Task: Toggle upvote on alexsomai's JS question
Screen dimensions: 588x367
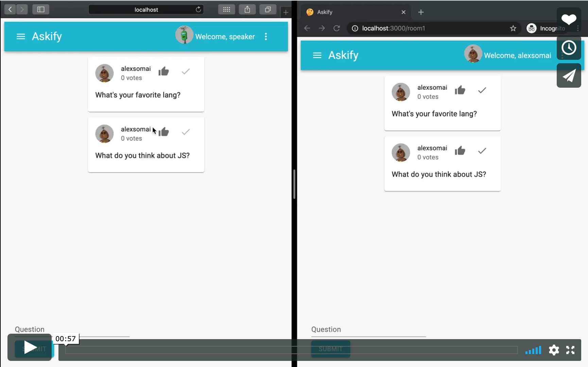Action: tap(460, 151)
